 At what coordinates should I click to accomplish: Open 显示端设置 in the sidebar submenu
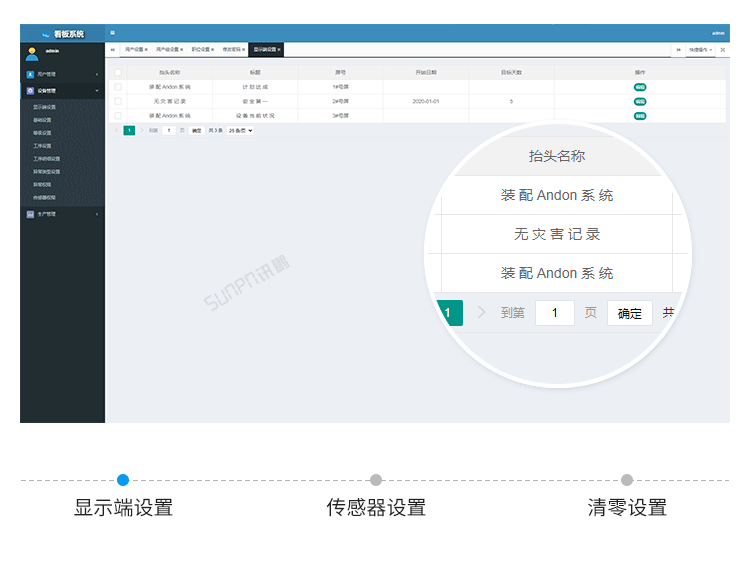click(x=44, y=107)
